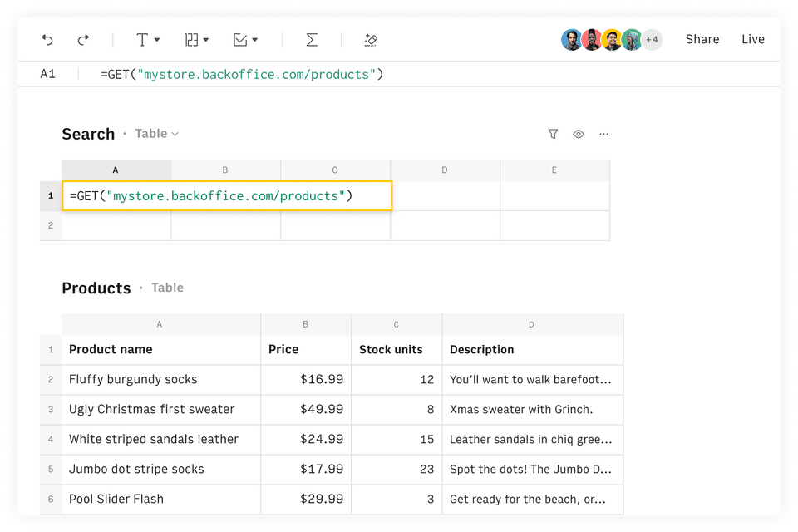Select column B header in Search table
The image size is (798, 532).
tap(225, 170)
